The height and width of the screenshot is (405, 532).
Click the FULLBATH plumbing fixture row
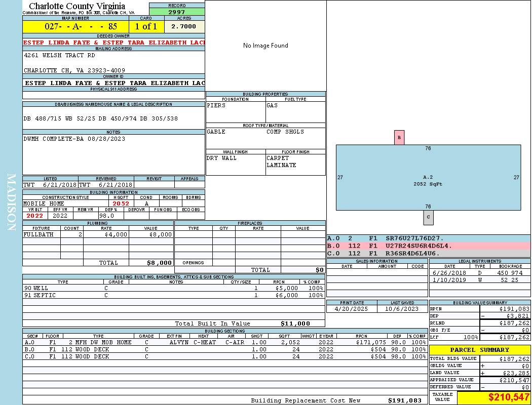pyautogui.click(x=98, y=234)
